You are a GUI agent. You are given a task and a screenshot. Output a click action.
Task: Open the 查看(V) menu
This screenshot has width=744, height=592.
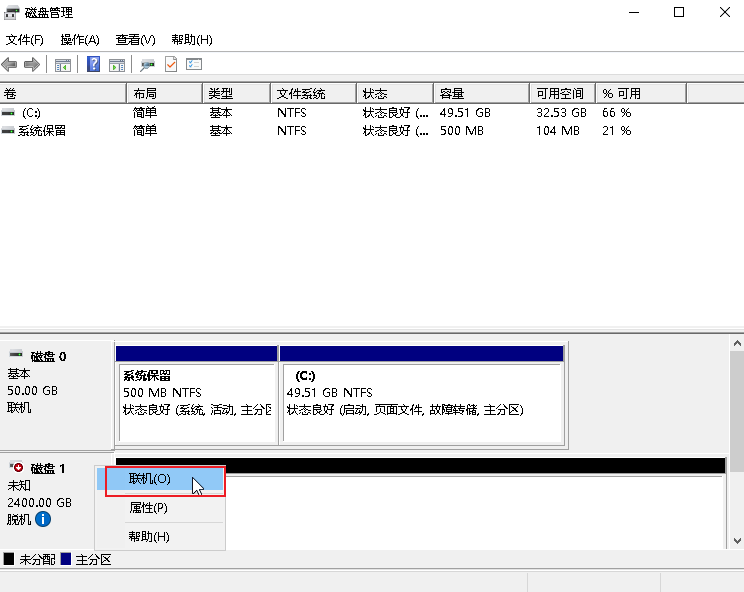coord(135,40)
